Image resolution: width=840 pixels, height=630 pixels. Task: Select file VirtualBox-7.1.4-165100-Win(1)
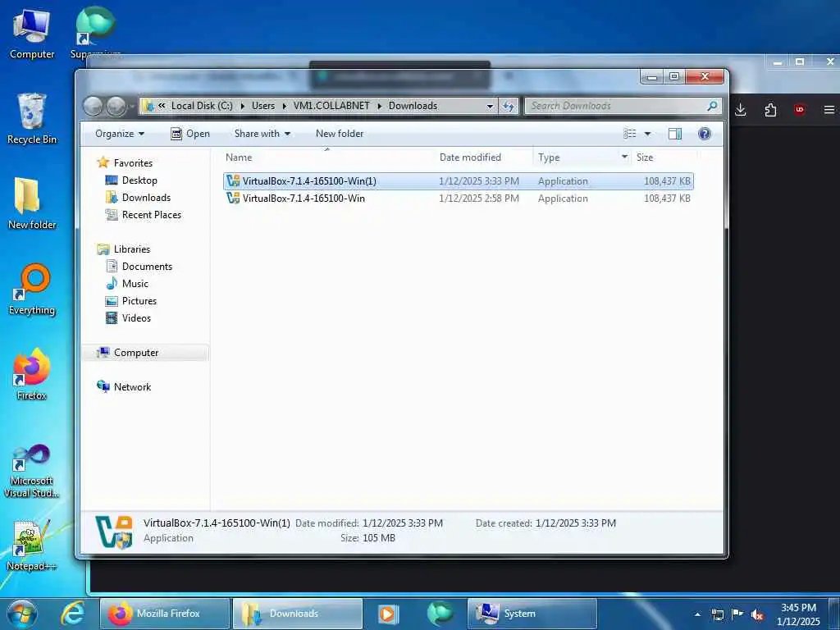(x=458, y=181)
